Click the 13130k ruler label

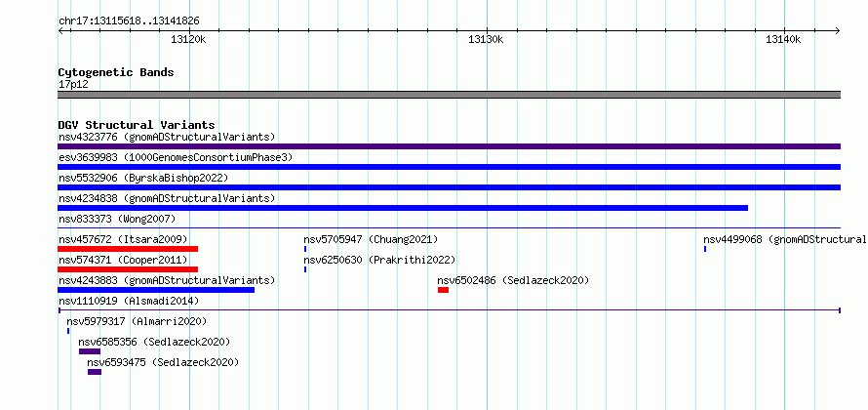(486, 39)
